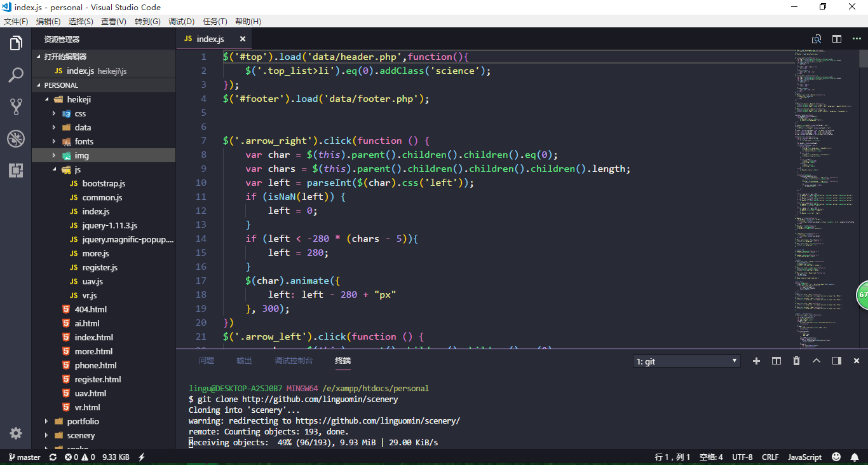Screen dimensions: 868x465
Task: Close the index.js editor tab
Action: pos(243,39)
